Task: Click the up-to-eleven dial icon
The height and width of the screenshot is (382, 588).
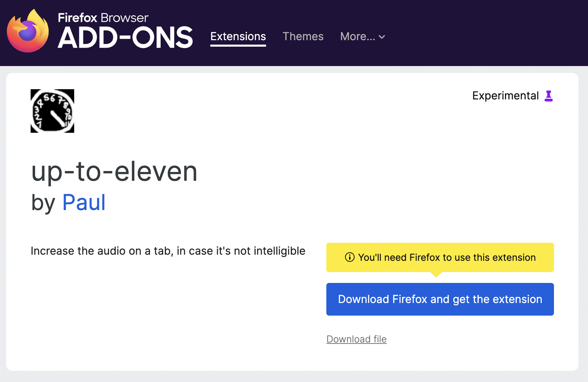Action: 52,111
